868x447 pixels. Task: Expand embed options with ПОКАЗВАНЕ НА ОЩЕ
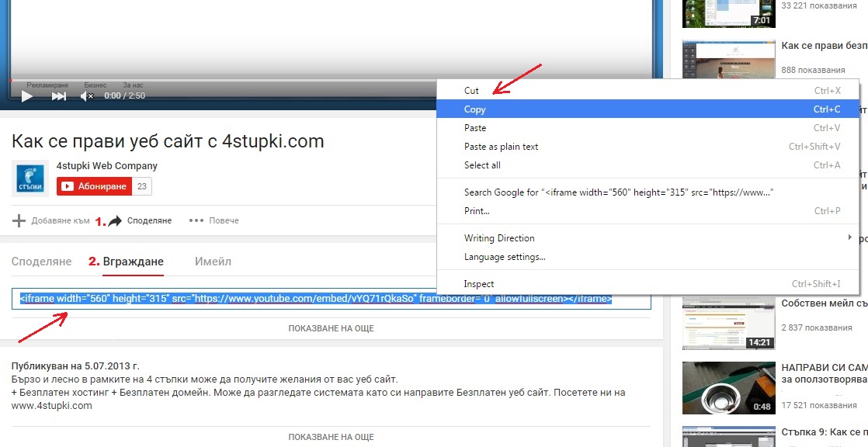331,328
